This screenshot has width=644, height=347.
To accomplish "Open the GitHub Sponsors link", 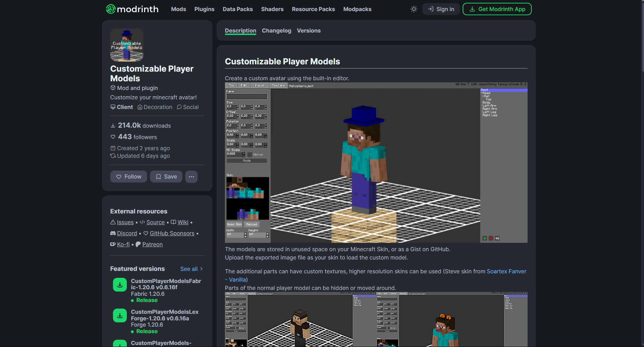I will point(172,233).
